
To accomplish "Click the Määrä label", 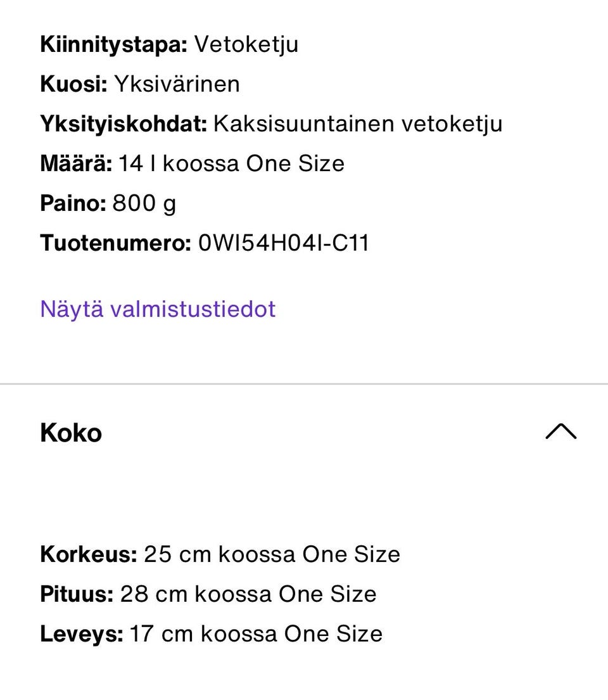I will [x=76, y=164].
